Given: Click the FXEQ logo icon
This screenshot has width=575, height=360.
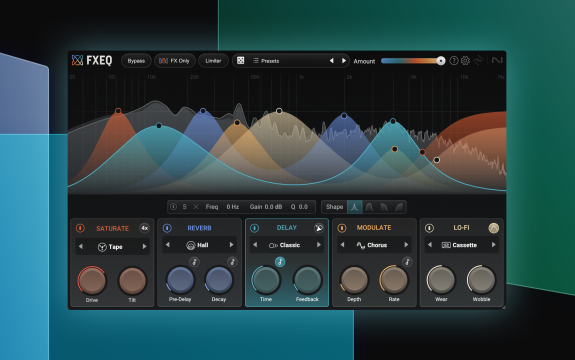Looking at the screenshot, I should pos(77,60).
